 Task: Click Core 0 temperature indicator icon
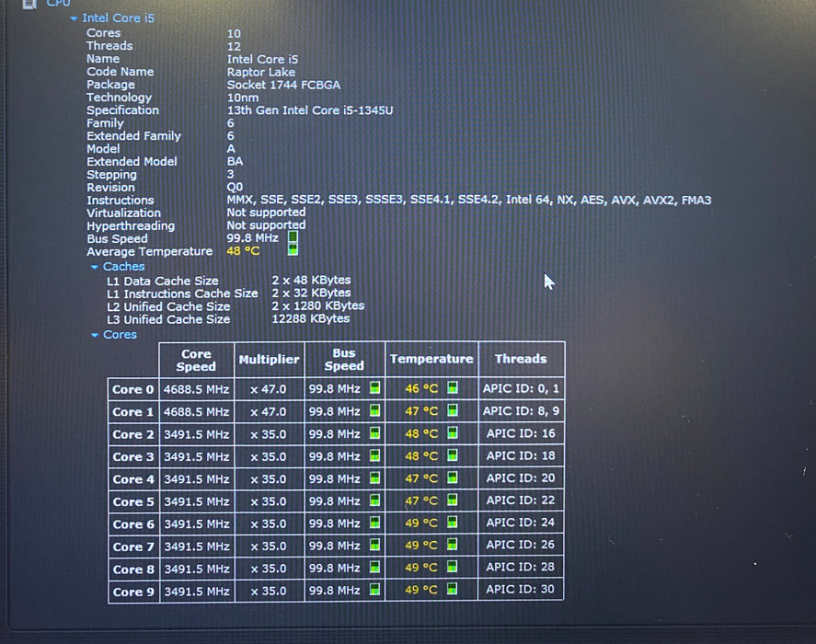point(453,387)
